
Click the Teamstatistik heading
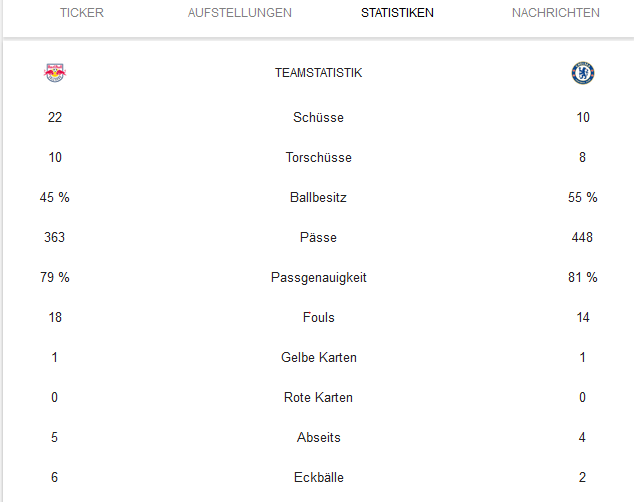point(319,73)
